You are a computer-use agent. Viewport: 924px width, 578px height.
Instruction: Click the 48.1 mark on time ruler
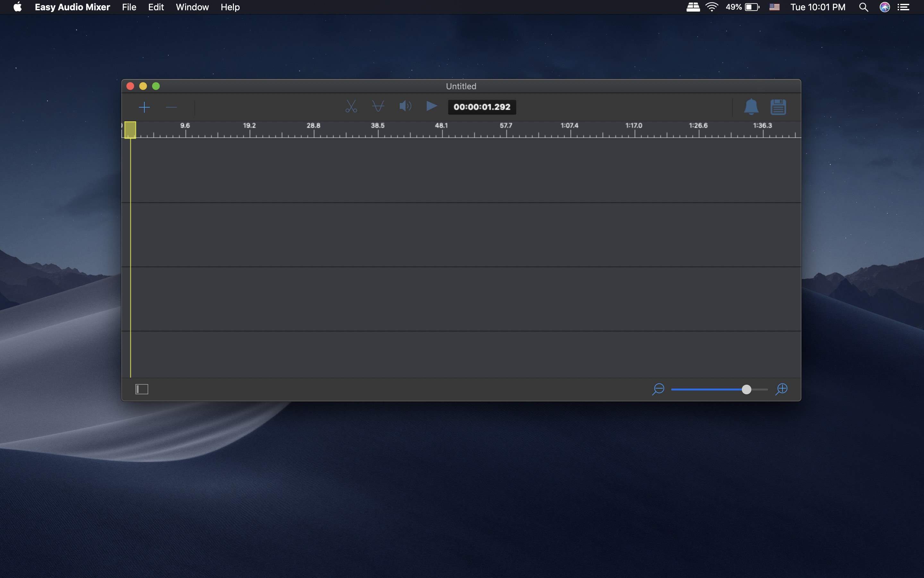[441, 125]
